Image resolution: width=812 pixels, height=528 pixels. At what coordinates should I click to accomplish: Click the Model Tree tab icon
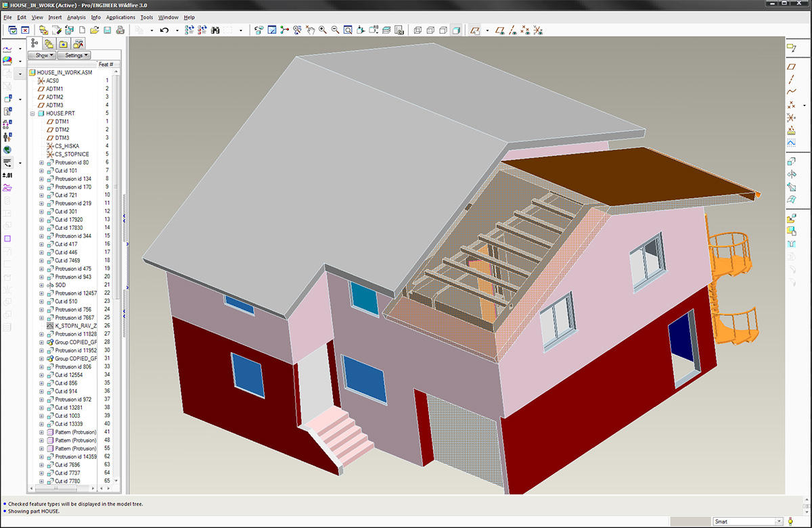[35, 43]
